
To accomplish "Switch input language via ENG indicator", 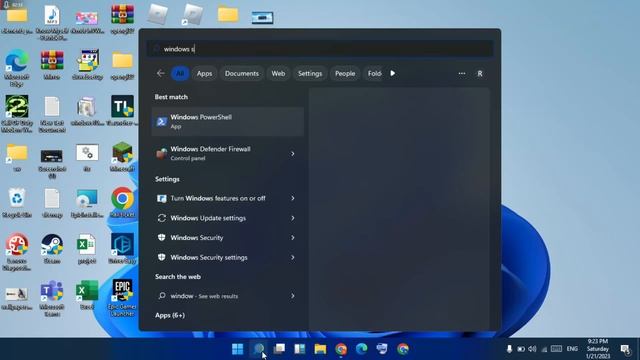I will (572, 349).
